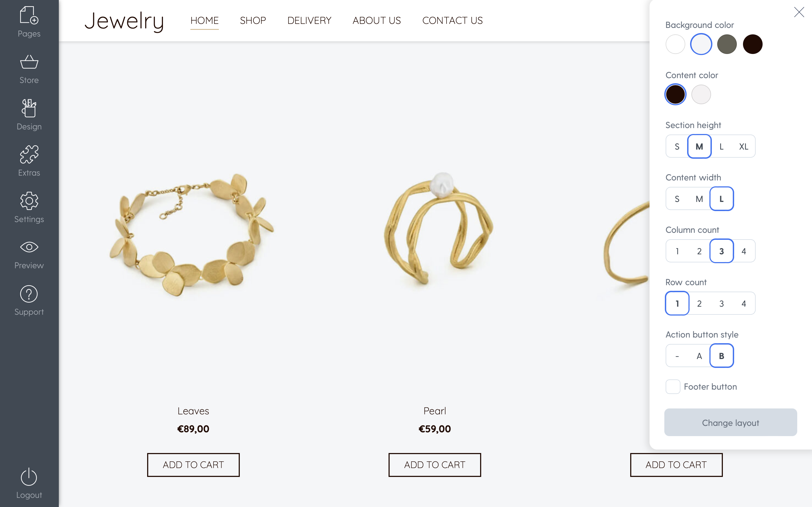
Task: Open the Extras puzzle icon
Action: point(29,154)
